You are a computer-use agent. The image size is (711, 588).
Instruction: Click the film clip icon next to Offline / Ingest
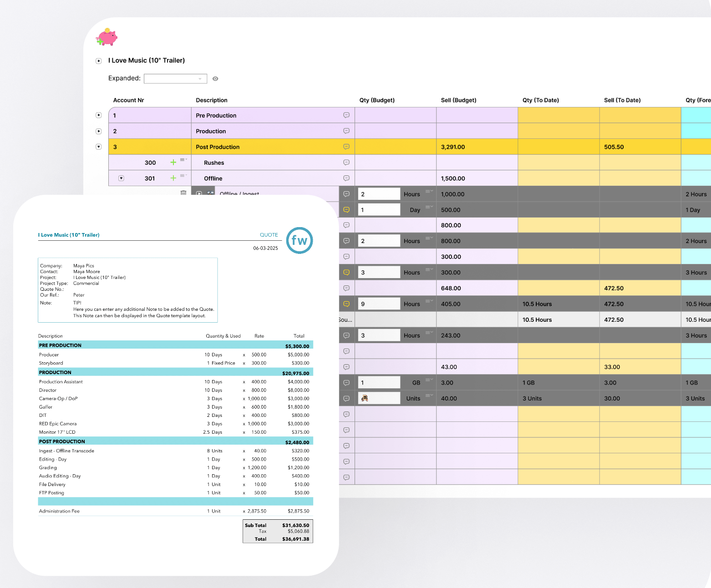coord(211,193)
